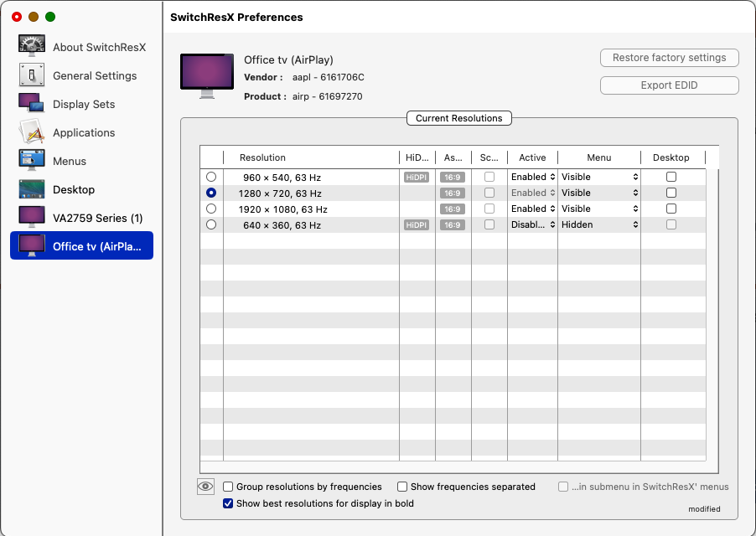756x536 pixels.
Task: Click the As... column header
Action: pos(453,157)
